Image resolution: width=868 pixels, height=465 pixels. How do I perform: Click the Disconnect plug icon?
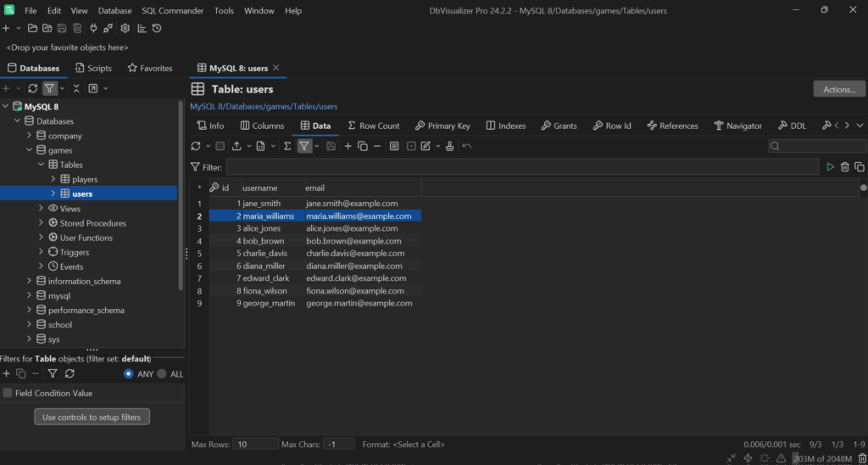coord(108,28)
